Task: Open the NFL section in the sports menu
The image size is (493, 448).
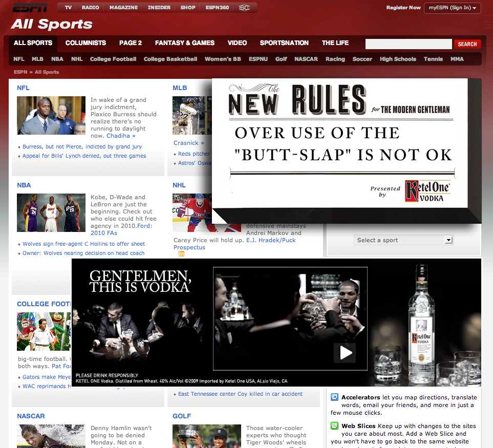Action: (18, 59)
